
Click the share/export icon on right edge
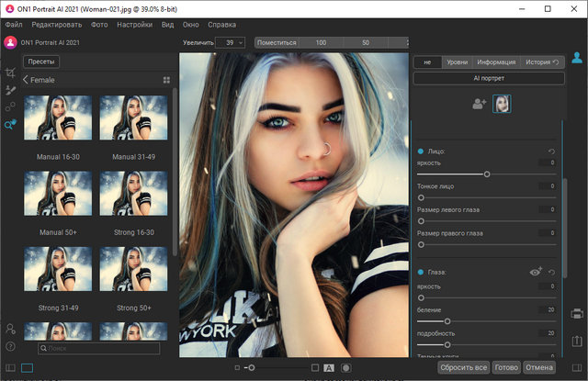(577, 341)
